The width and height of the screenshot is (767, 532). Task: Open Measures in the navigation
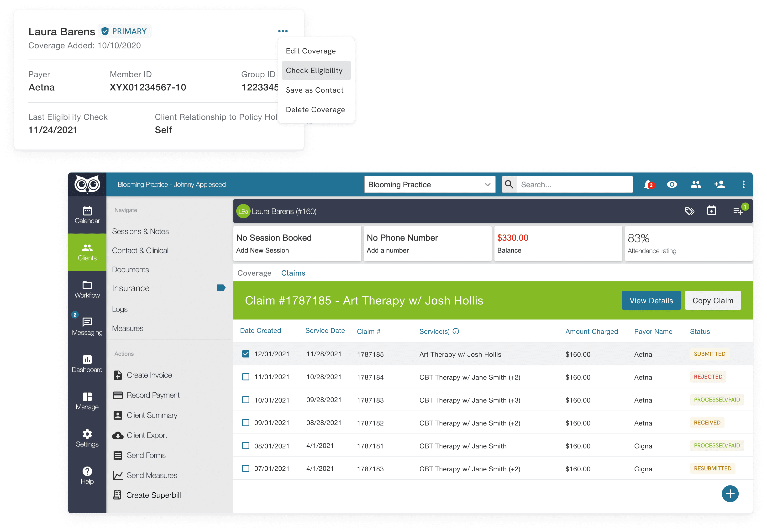pos(128,328)
